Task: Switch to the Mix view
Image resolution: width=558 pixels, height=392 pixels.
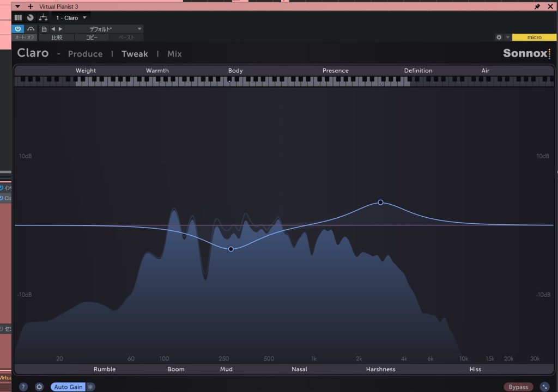Action: [174, 54]
